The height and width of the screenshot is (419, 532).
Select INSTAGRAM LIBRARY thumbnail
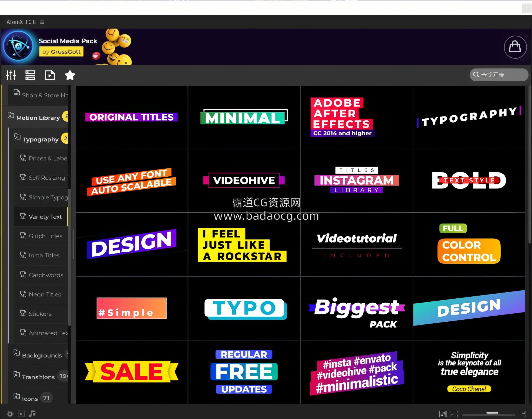357,181
